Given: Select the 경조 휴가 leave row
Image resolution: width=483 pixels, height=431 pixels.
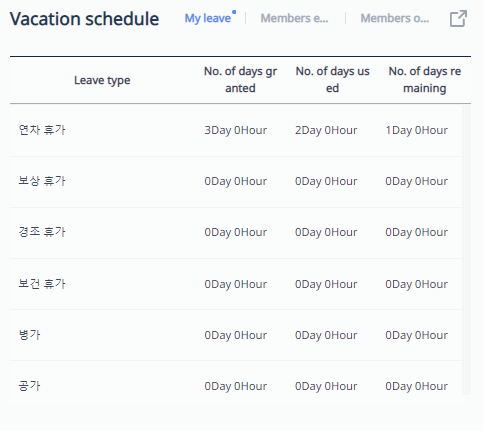Looking at the screenshot, I should tap(236, 233).
